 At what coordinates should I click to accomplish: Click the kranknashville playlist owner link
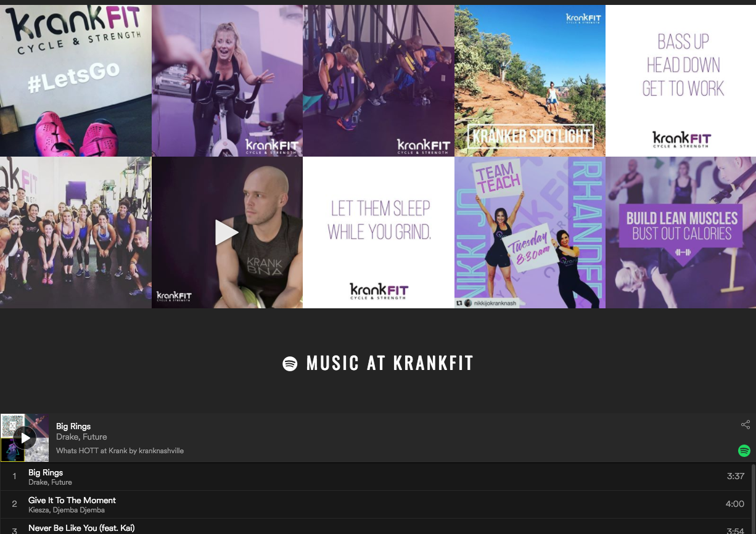[x=161, y=451]
